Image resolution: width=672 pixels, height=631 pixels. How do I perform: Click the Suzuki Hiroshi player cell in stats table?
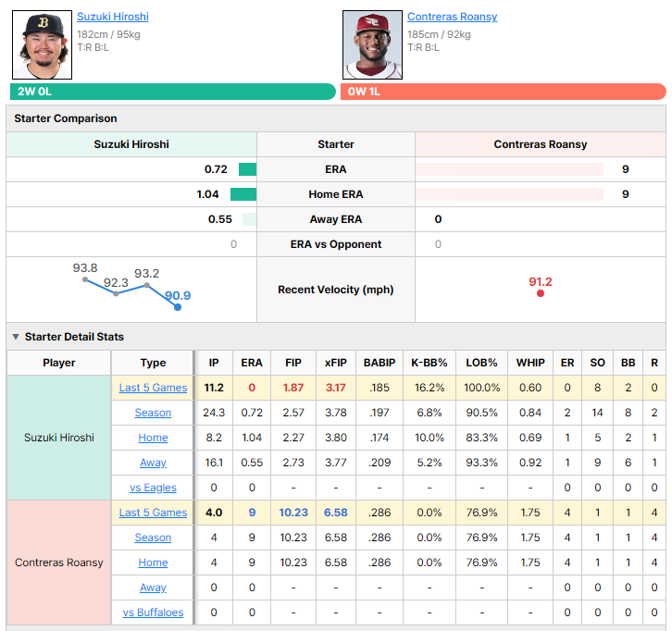click(x=59, y=438)
